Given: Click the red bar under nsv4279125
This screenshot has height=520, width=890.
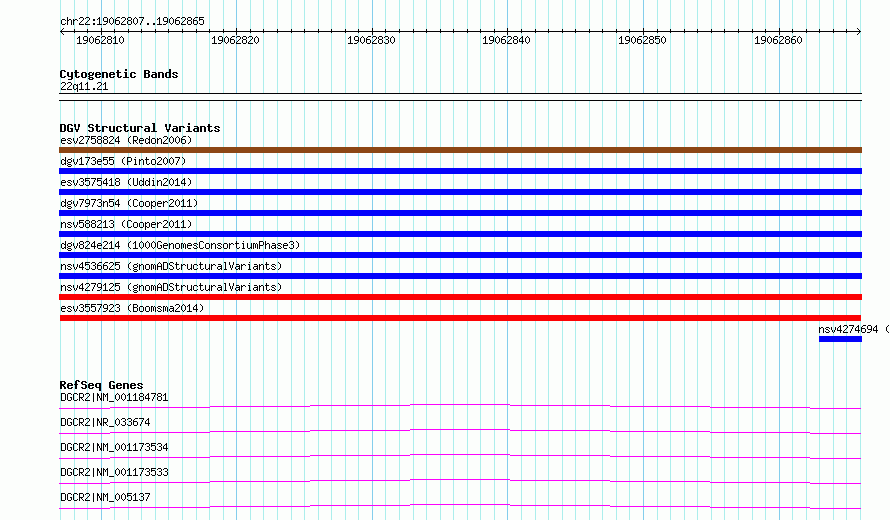Looking at the screenshot, I should 460,297.
